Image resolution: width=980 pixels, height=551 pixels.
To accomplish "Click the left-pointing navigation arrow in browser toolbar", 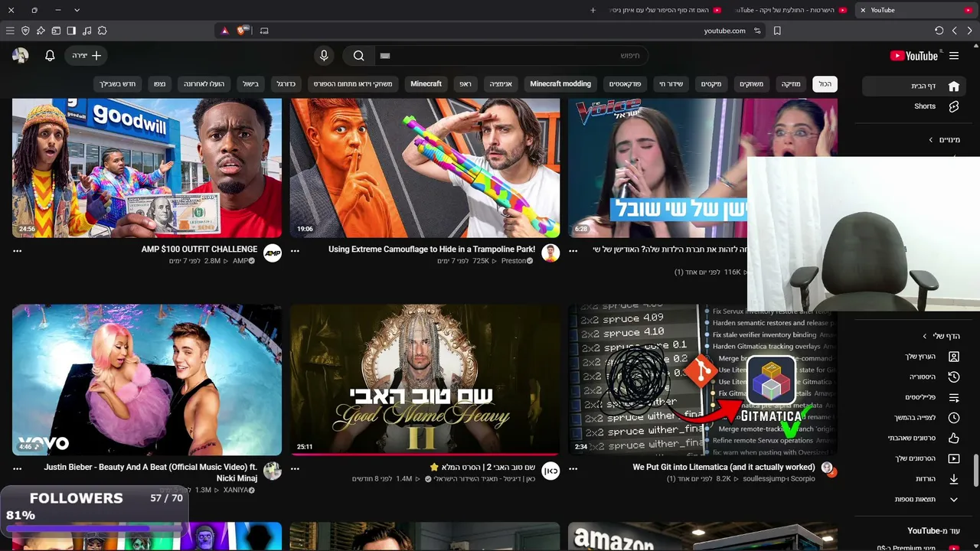I will [x=954, y=31].
